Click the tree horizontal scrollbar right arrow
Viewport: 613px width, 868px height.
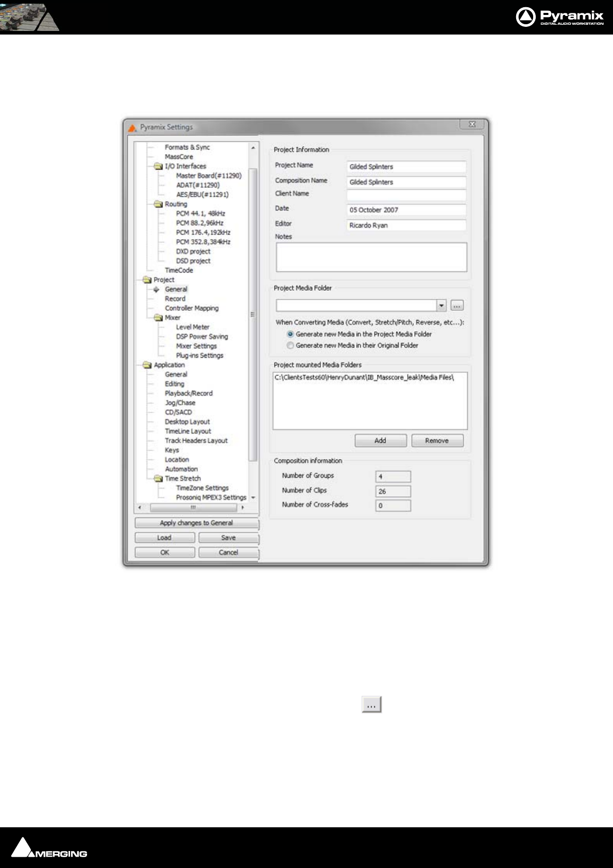tap(243, 508)
